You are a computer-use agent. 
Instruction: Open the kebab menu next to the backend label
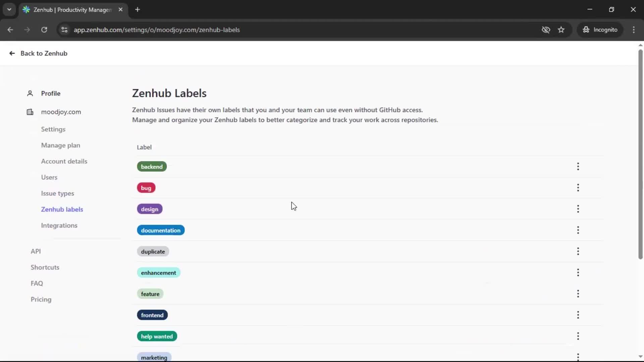pos(578,167)
